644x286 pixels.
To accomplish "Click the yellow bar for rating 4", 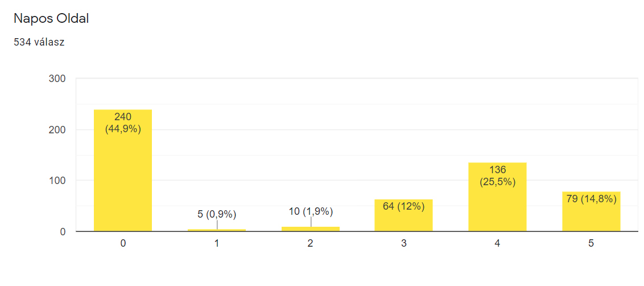I will pyautogui.click(x=497, y=197).
